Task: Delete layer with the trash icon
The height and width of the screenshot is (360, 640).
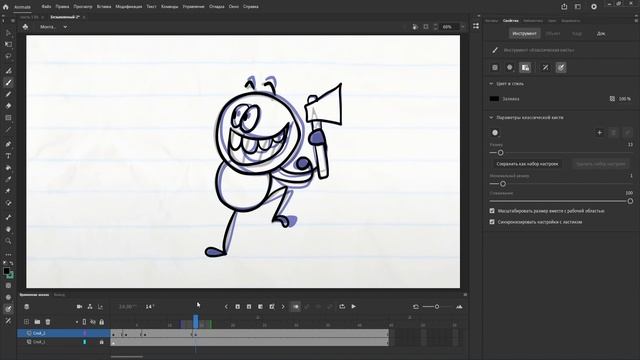Action: pos(48,322)
